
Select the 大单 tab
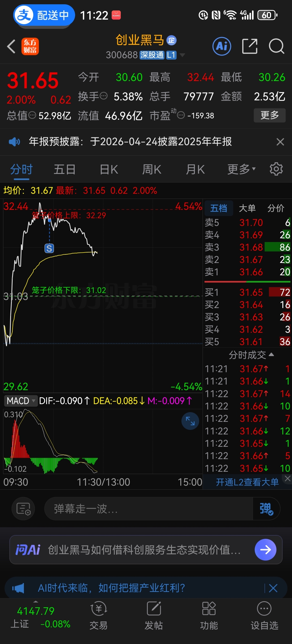(247, 208)
